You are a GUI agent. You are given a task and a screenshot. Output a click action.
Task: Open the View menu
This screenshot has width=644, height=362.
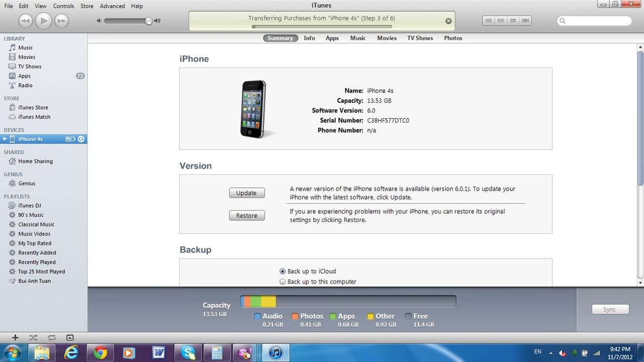41,6
